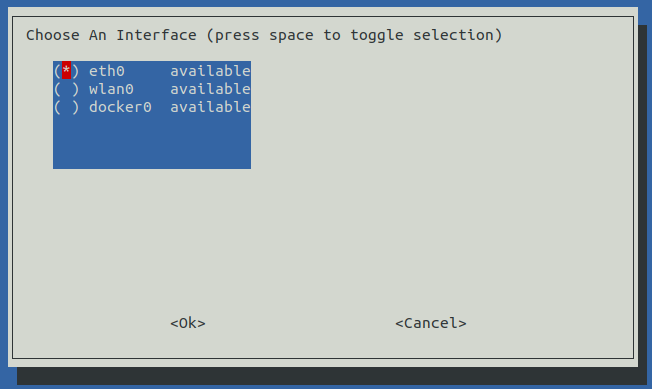Click the "available" status beside wlan0
The width and height of the screenshot is (652, 389).
(210, 89)
